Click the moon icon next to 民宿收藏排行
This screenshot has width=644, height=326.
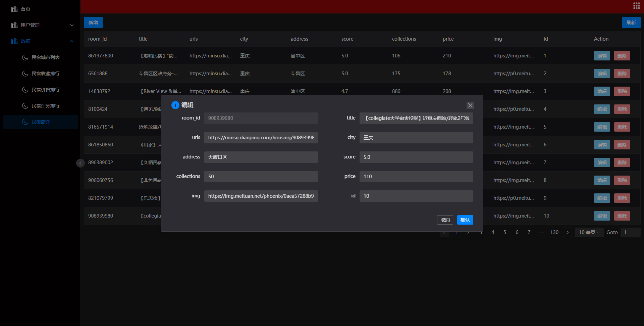(25, 74)
